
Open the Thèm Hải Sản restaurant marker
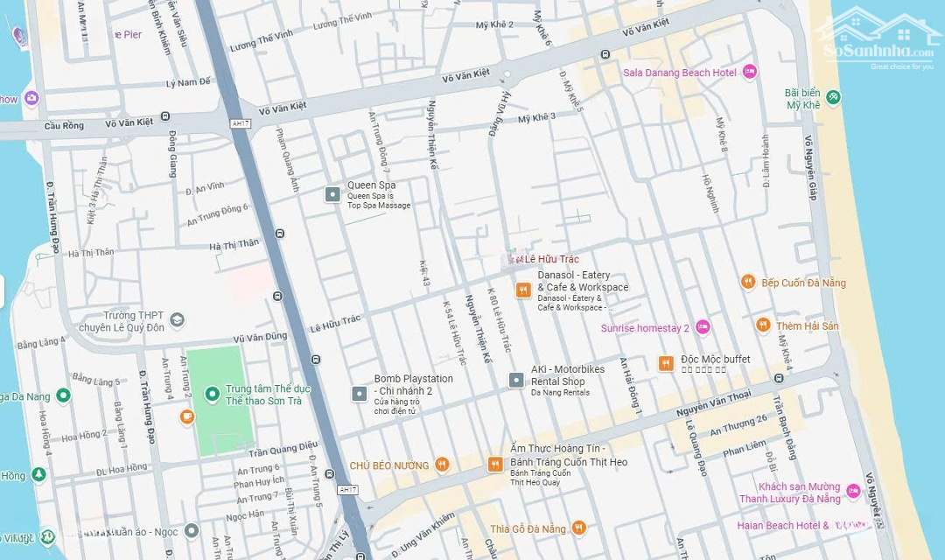763,325
